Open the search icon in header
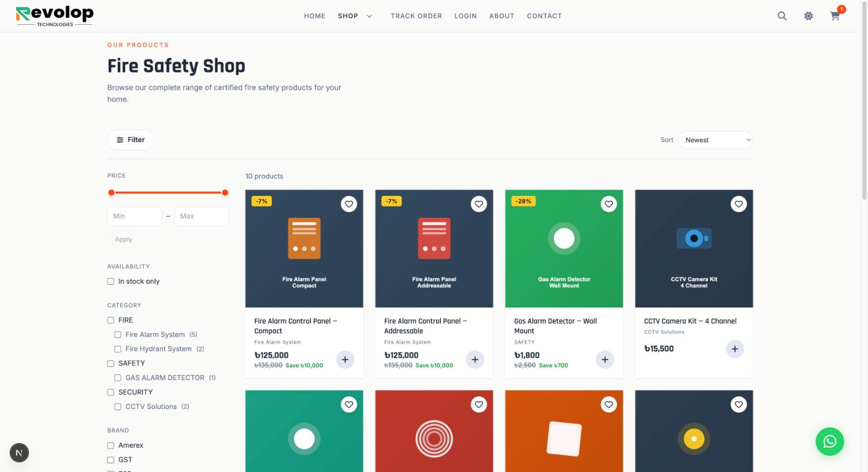This screenshot has height=472, width=868. (782, 16)
